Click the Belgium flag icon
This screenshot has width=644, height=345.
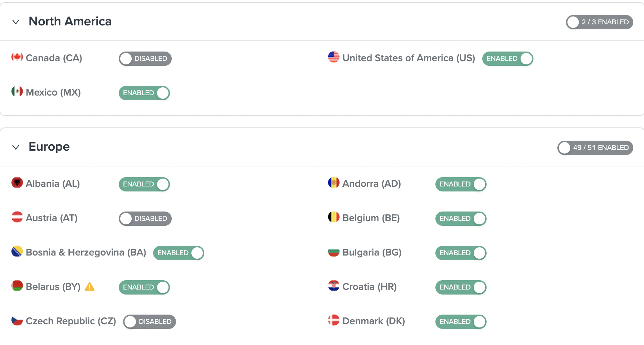point(333,218)
